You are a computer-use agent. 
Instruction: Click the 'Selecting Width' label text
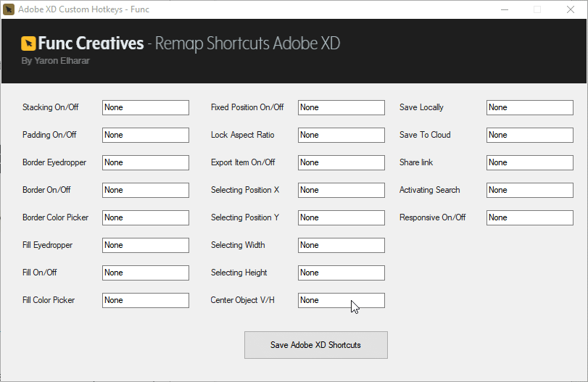(x=238, y=245)
